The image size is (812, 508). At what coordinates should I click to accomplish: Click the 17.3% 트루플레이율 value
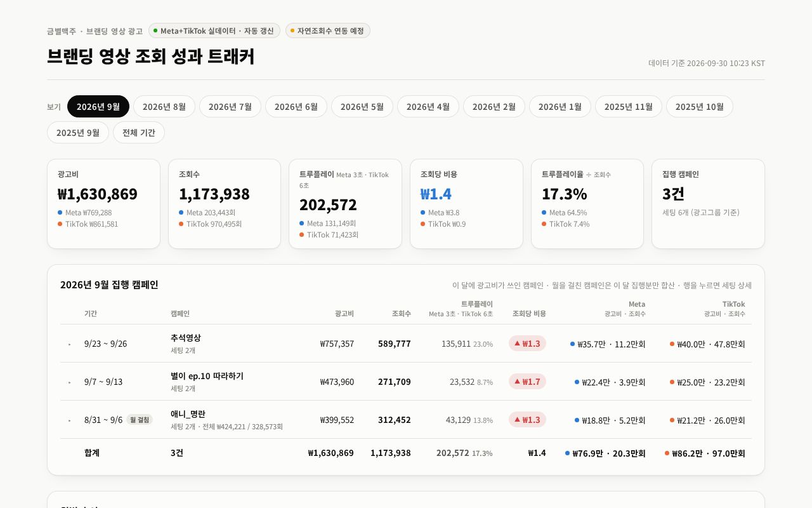pos(564,194)
